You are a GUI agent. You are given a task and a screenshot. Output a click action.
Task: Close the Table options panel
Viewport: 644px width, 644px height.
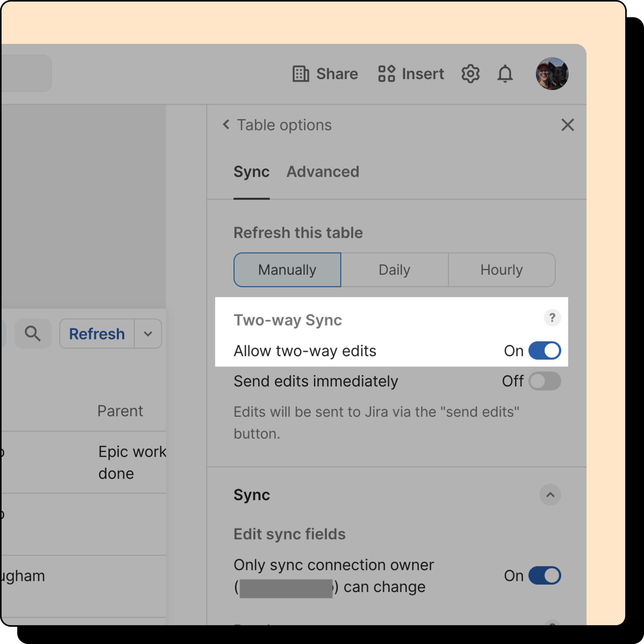(567, 125)
